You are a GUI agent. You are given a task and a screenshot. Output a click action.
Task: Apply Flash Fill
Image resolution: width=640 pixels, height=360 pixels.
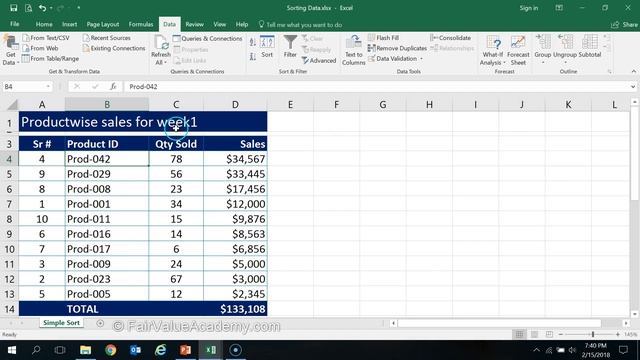pos(383,38)
